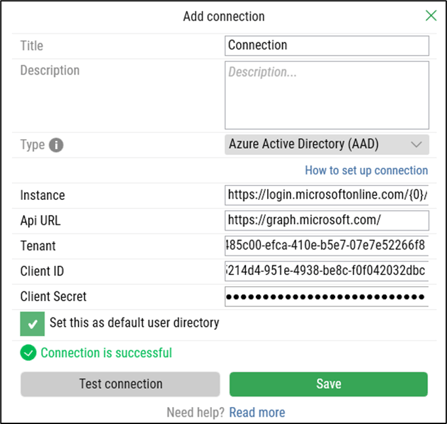Viewport: 447px width, 424px height.
Task: Open How to set up connection link
Action: pyautogui.click(x=366, y=170)
